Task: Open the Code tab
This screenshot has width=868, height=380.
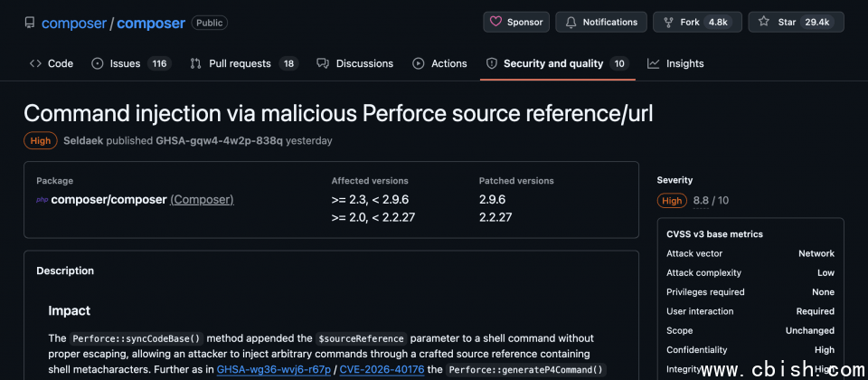Action: click(52, 63)
